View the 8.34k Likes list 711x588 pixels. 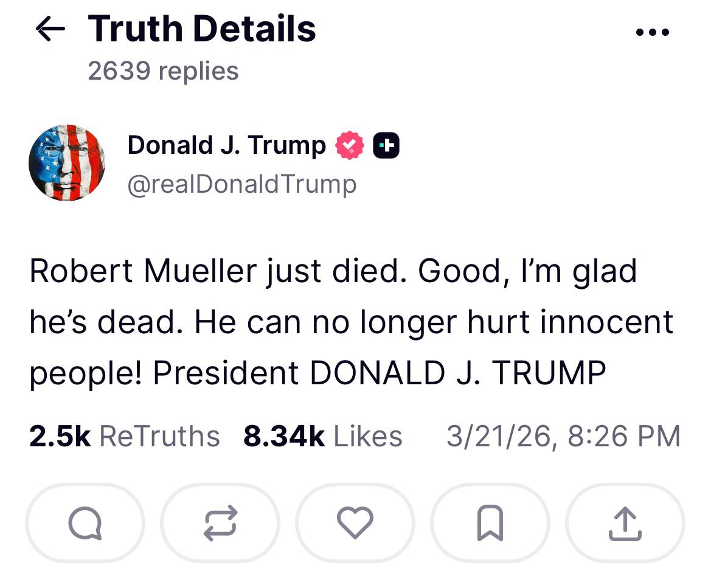tap(322, 436)
